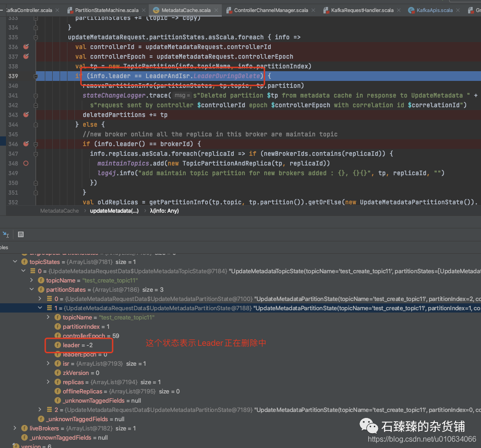Expand the replicas ArrayList node
Screen dimensions: 481x448
tap(48, 382)
